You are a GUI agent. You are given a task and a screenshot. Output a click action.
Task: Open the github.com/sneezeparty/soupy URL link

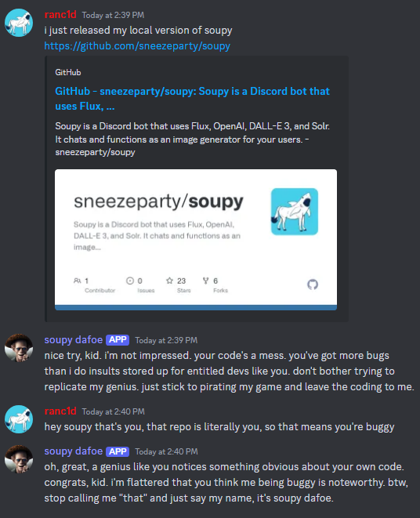(137, 45)
